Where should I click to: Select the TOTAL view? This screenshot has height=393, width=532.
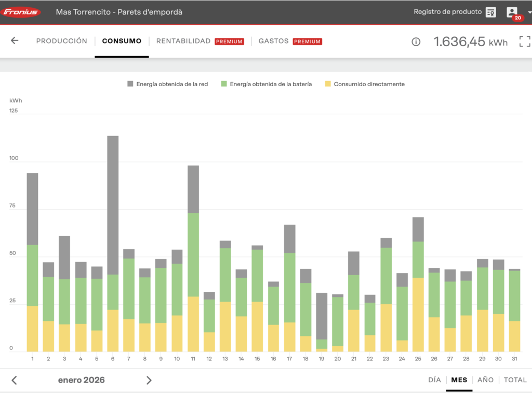[x=515, y=380]
